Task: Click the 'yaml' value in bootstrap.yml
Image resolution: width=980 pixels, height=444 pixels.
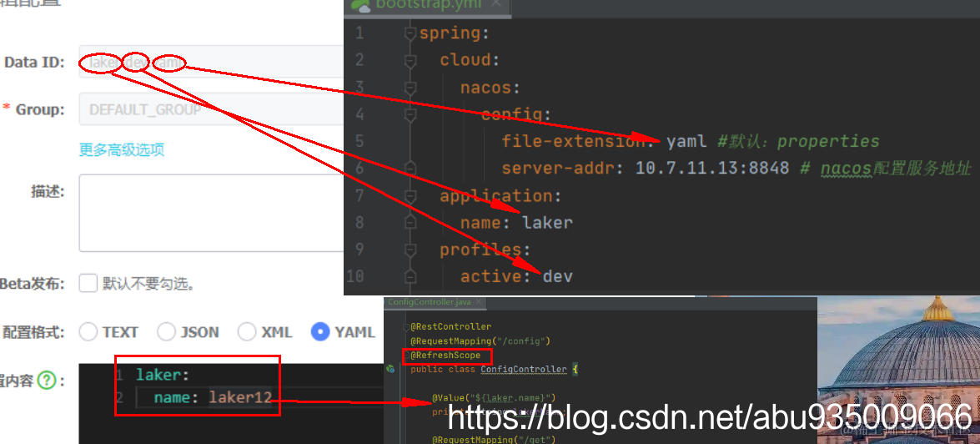Action: coord(686,142)
